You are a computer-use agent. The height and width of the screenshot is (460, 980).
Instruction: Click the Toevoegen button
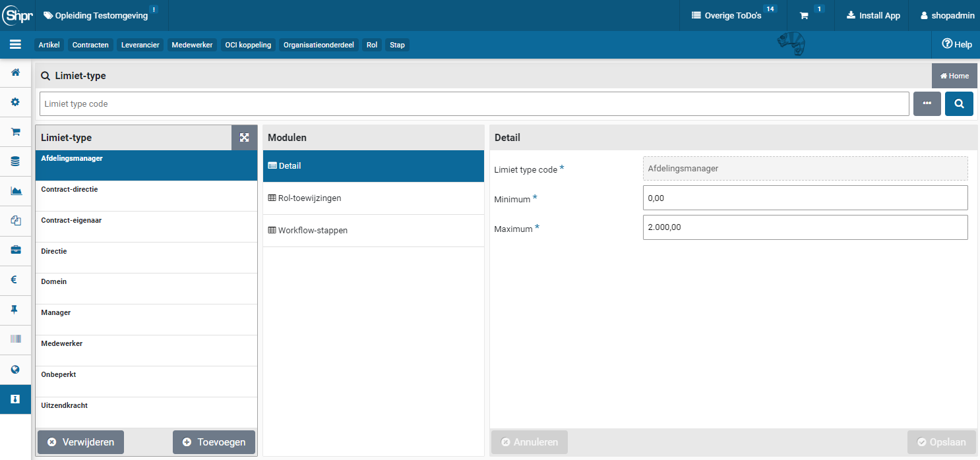point(214,442)
